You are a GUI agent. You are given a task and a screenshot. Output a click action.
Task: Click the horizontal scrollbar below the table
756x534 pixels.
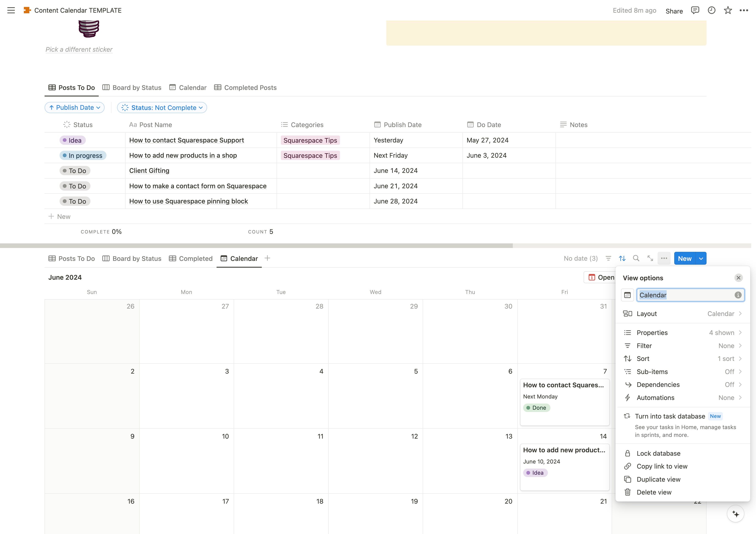(x=256, y=246)
